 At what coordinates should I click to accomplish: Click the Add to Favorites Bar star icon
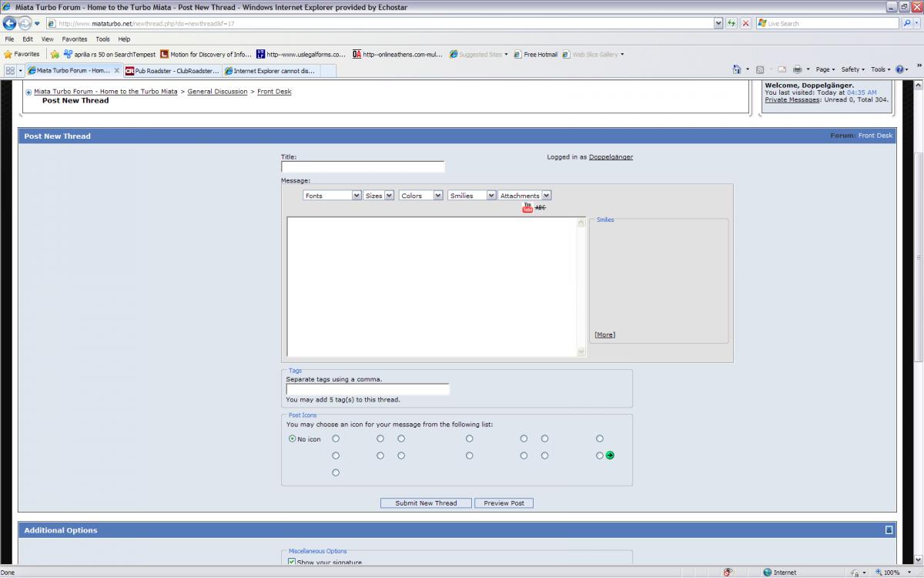pos(55,54)
